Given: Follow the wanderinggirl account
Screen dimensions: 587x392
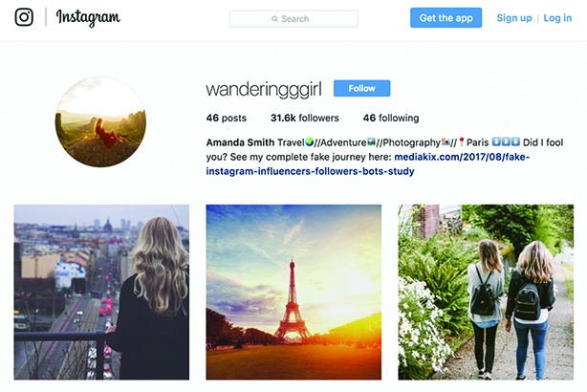Looking at the screenshot, I should [361, 88].
